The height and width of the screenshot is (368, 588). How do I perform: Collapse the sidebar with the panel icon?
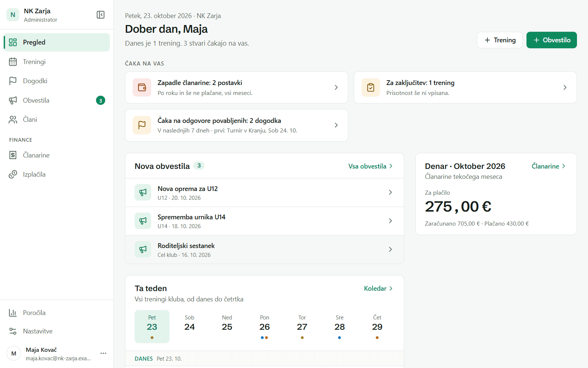pyautogui.click(x=101, y=15)
